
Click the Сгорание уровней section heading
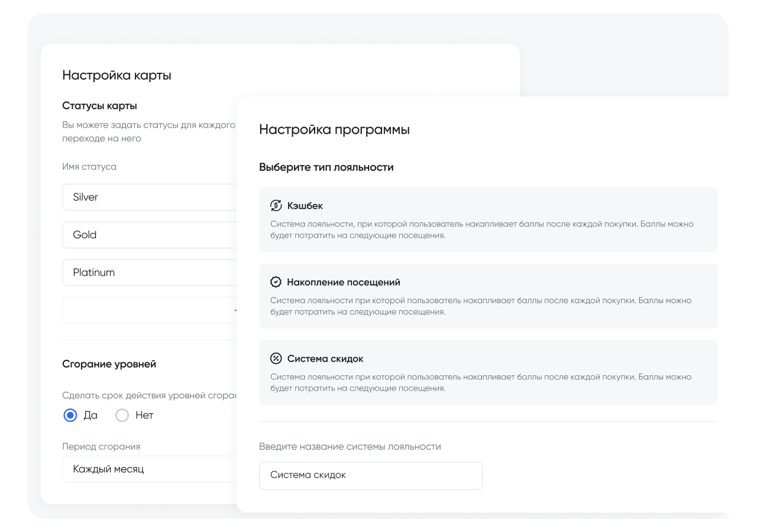pyautogui.click(x=109, y=364)
